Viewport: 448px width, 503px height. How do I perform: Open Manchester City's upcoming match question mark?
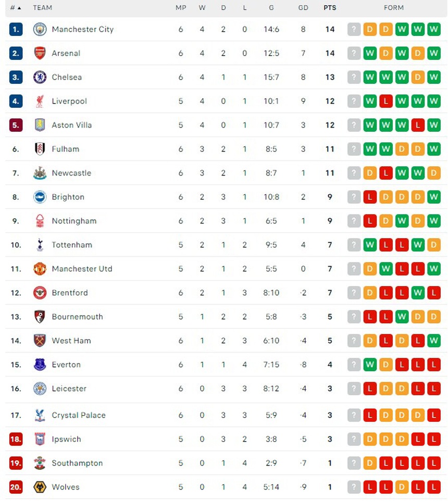[x=354, y=30]
